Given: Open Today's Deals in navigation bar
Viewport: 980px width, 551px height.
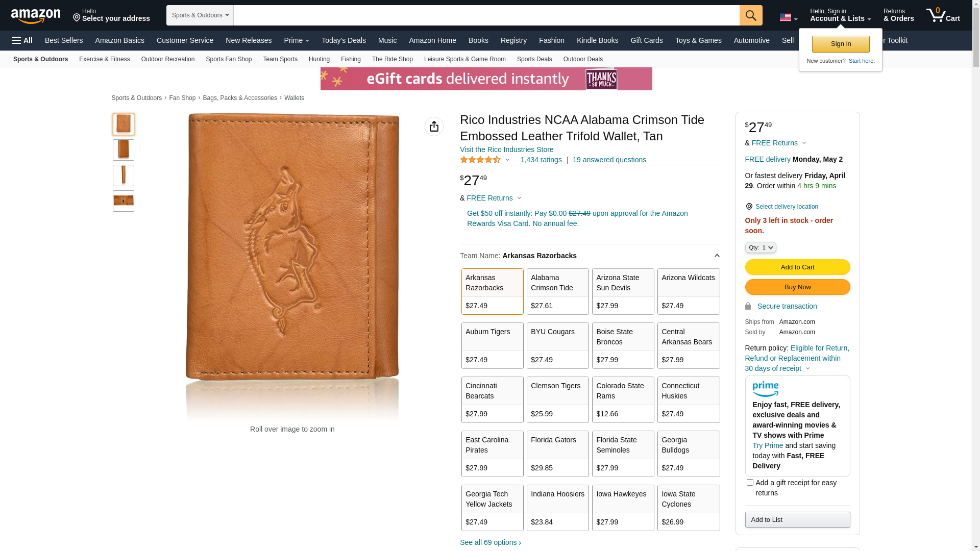Looking at the screenshot, I should coord(344,40).
